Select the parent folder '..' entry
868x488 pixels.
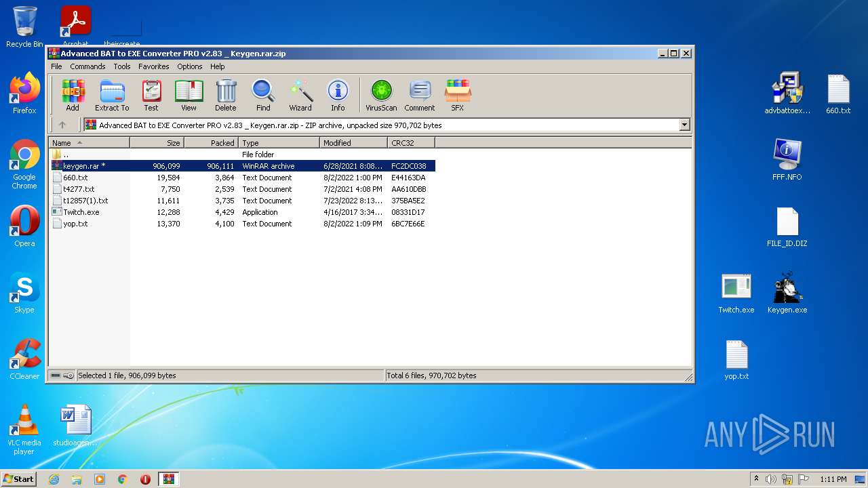point(242,155)
